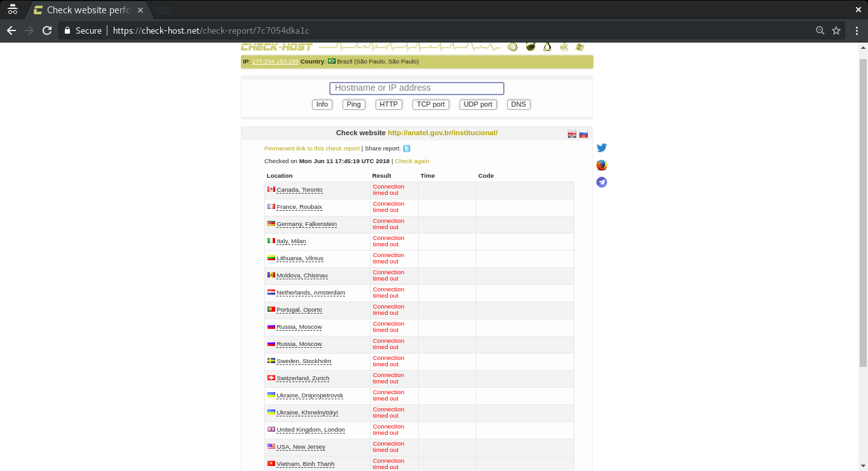Viewport: 868px width, 471px height.
Task: Click the Italy, Milan location link
Action: coord(291,241)
